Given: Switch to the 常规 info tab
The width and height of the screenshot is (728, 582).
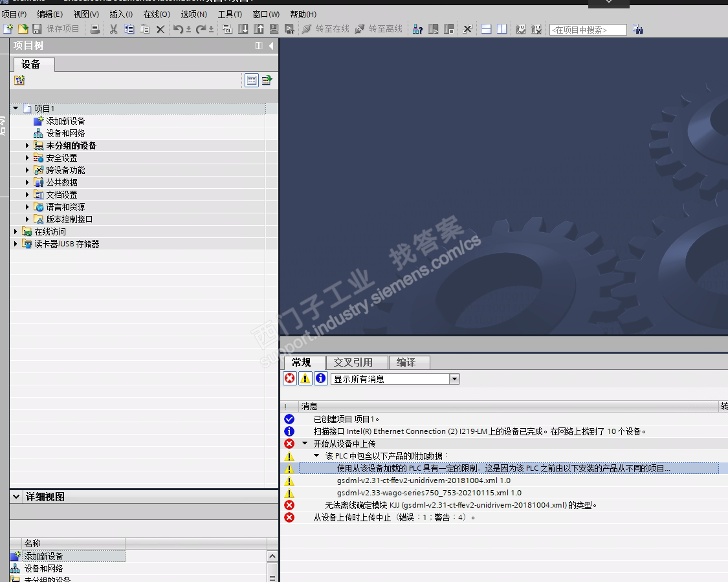Looking at the screenshot, I should point(304,363).
